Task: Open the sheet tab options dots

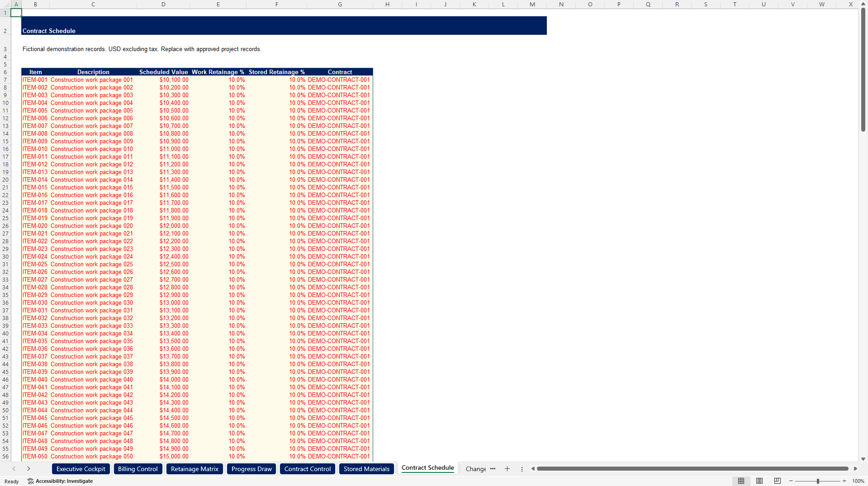Action: [522, 469]
